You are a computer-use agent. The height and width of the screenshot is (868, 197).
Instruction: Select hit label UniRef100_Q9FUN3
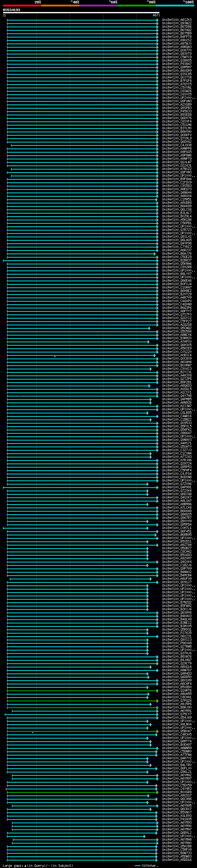point(177,101)
